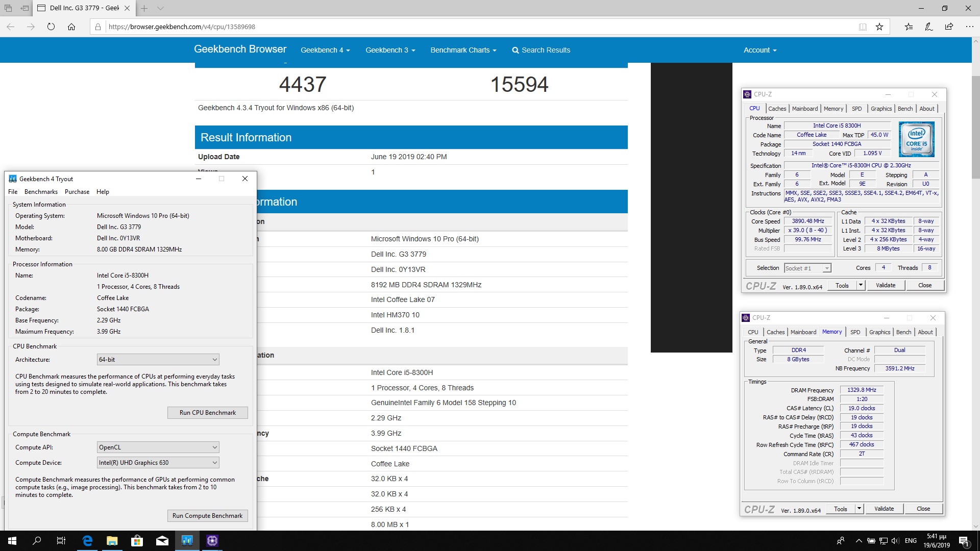The height and width of the screenshot is (551, 980).
Task: Switch to CPU-Z app on taskbar
Action: point(212,541)
